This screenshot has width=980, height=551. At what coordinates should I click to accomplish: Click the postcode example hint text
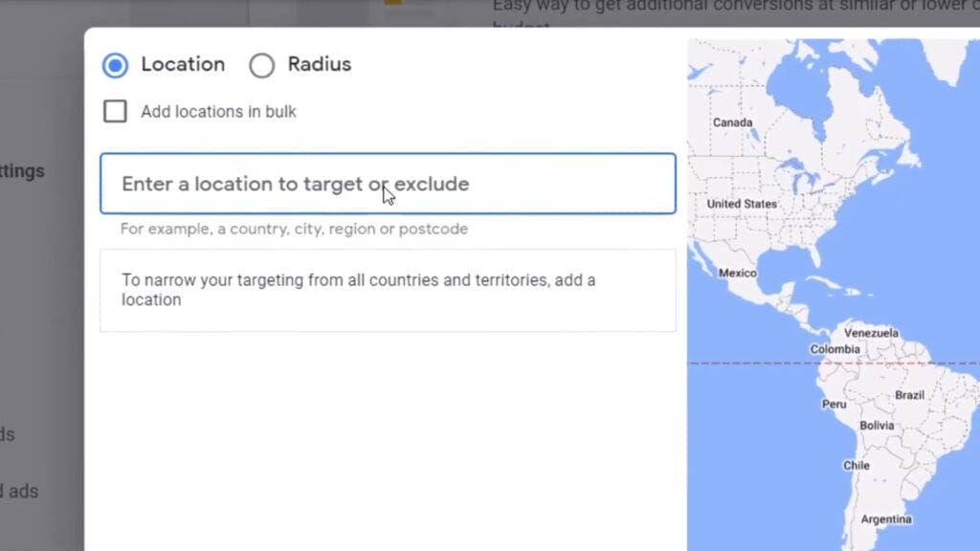293,229
